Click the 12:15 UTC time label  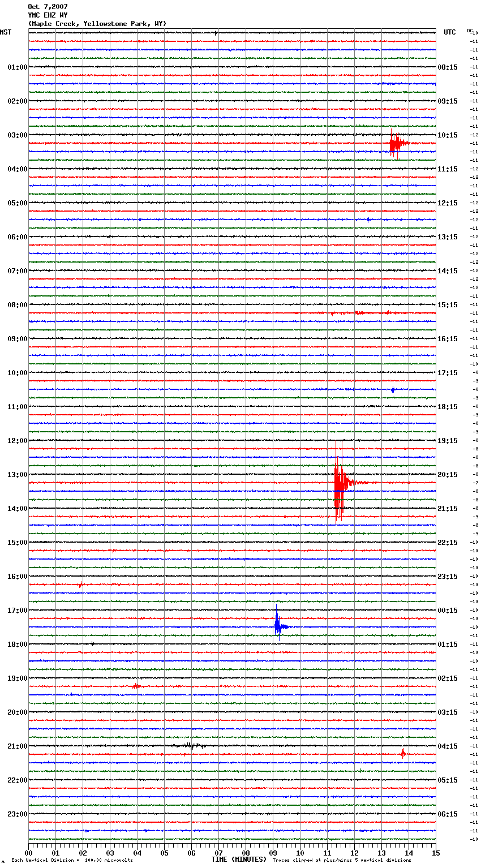click(448, 203)
